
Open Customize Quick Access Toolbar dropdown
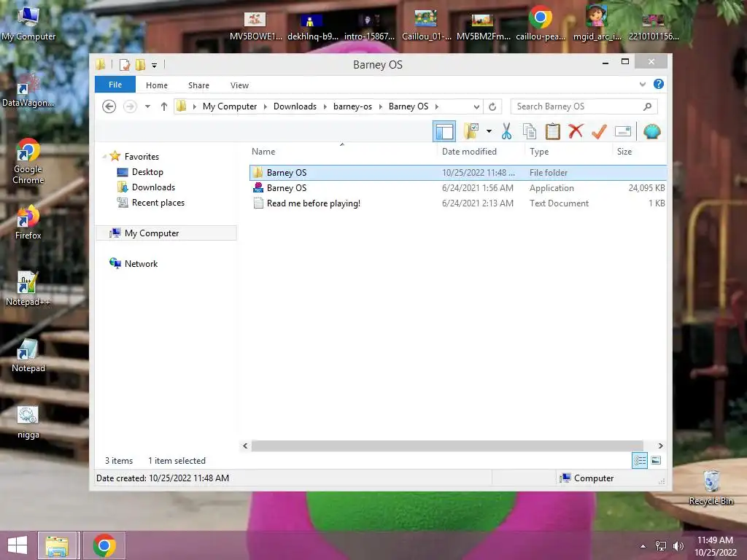(x=155, y=65)
